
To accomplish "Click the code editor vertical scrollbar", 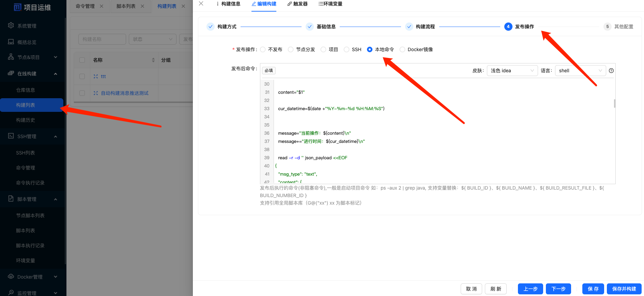I will pyautogui.click(x=614, y=103).
